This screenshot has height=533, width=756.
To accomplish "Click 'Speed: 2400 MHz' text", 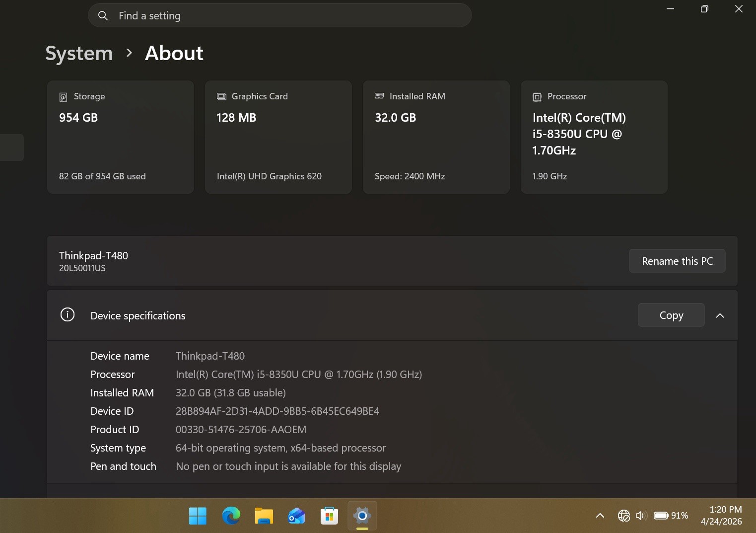I will (410, 176).
